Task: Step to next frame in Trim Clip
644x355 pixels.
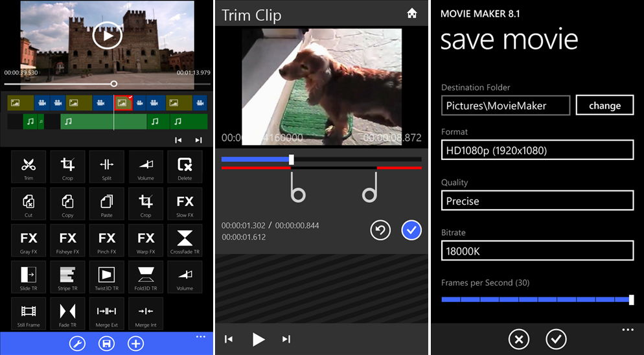Action: click(286, 339)
